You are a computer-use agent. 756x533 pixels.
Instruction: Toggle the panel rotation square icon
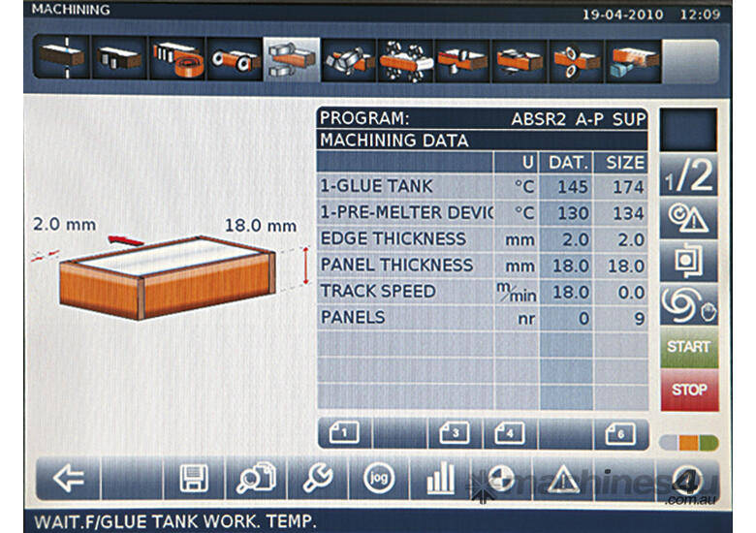688,262
